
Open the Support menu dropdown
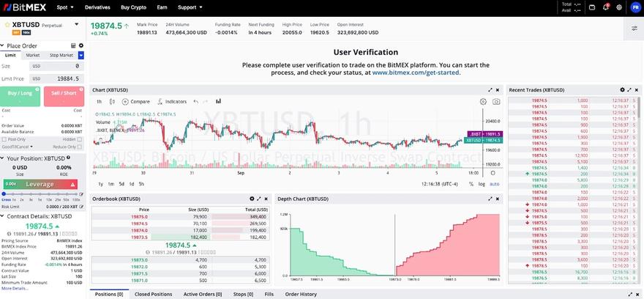point(190,7)
